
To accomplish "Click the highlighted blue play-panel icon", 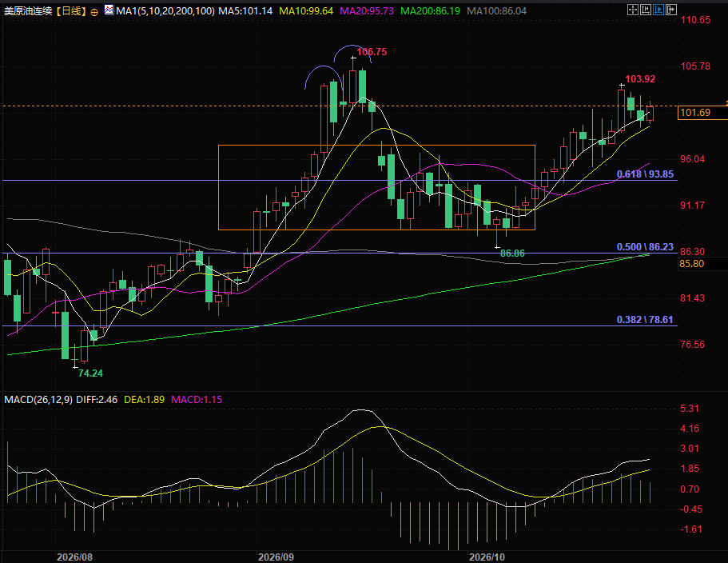I will [658, 10].
